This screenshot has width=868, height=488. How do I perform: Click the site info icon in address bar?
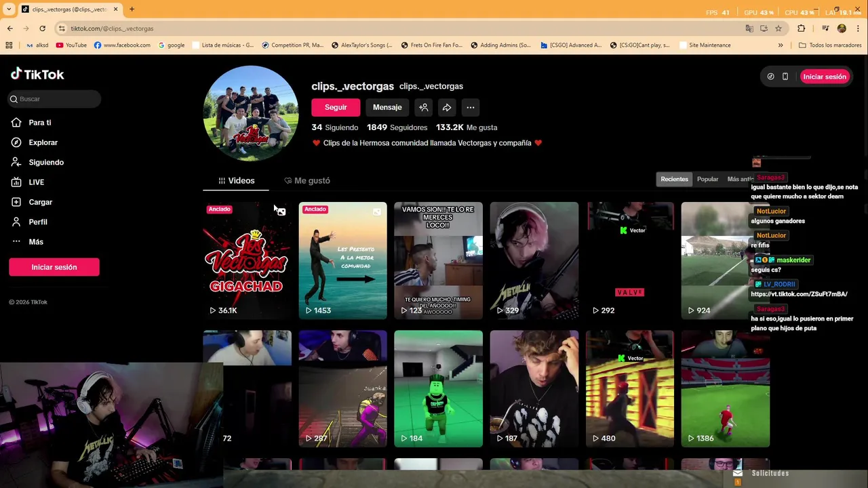click(x=62, y=28)
